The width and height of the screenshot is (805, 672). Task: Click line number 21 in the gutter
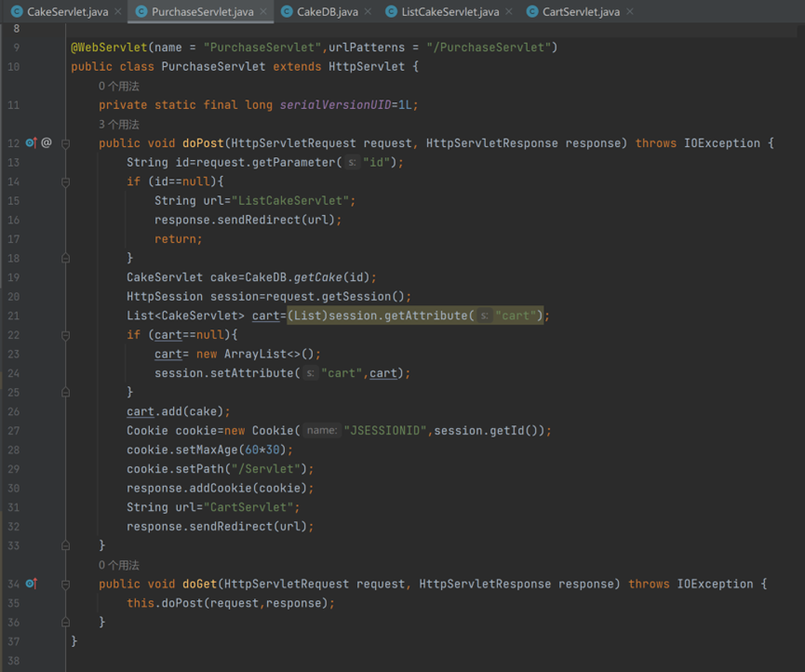click(13, 316)
